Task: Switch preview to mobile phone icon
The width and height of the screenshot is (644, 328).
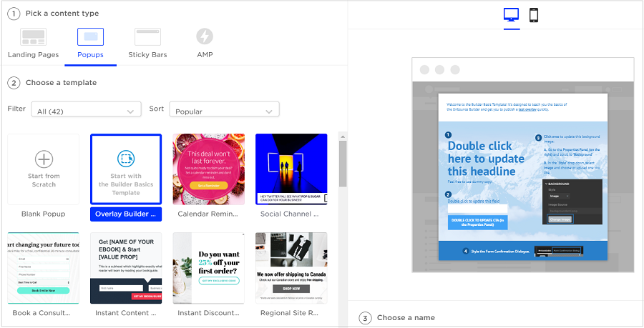Action: coord(534,15)
